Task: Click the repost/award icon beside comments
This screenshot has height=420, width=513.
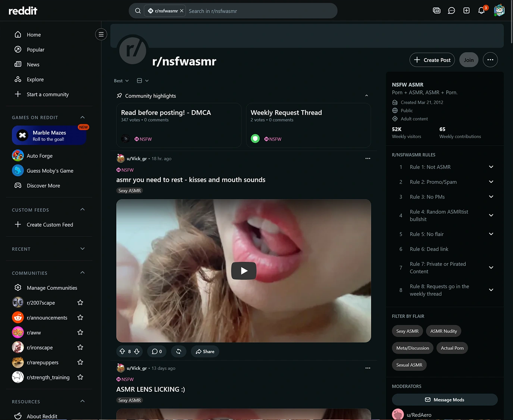Action: (x=179, y=351)
